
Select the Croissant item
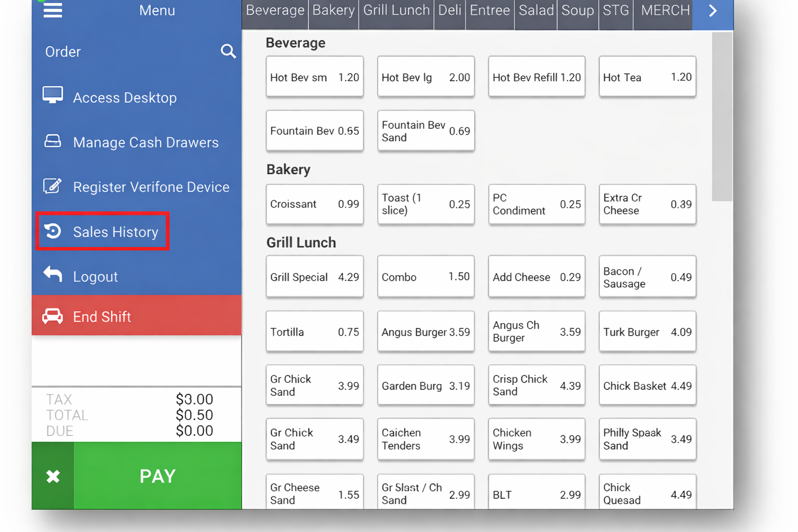(314, 204)
